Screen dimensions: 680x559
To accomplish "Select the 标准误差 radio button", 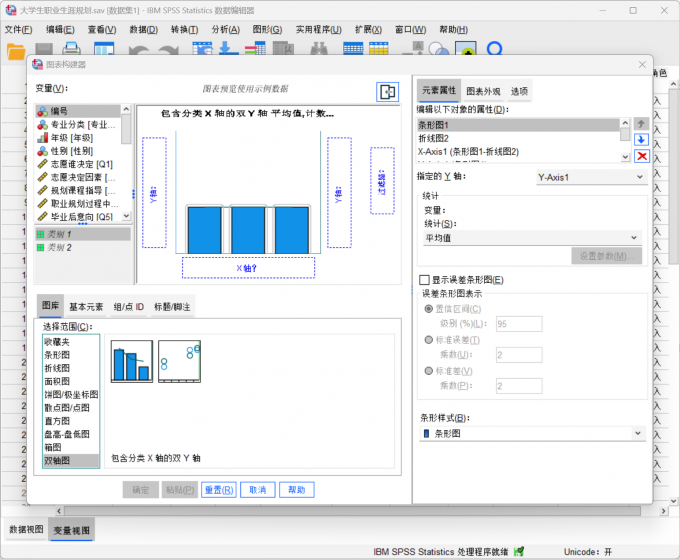I will point(430,340).
